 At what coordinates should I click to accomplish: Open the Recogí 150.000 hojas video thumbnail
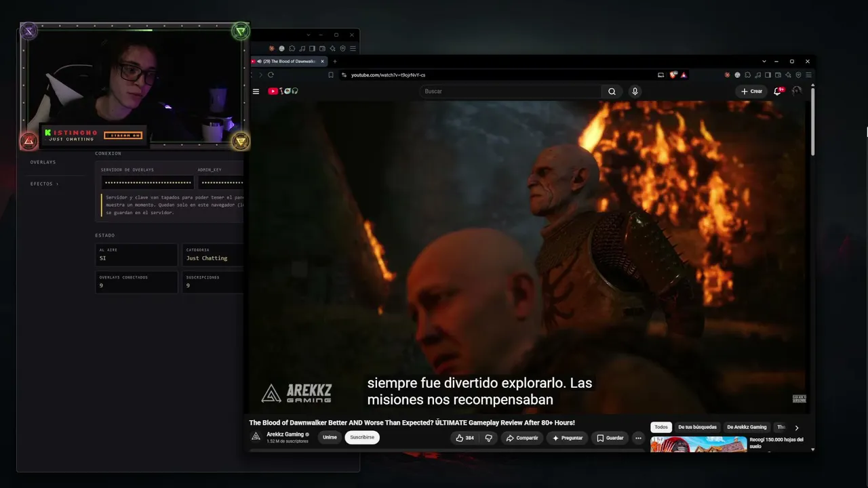(x=698, y=445)
